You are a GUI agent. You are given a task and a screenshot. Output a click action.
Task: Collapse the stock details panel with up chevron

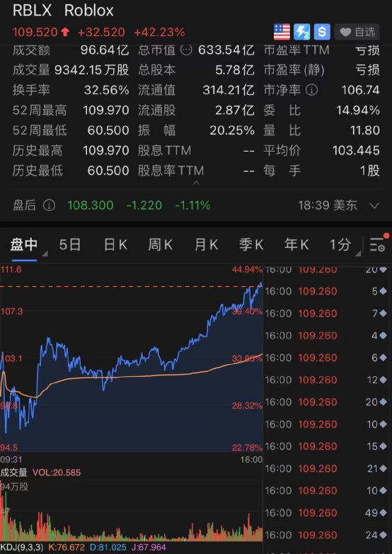point(196,183)
